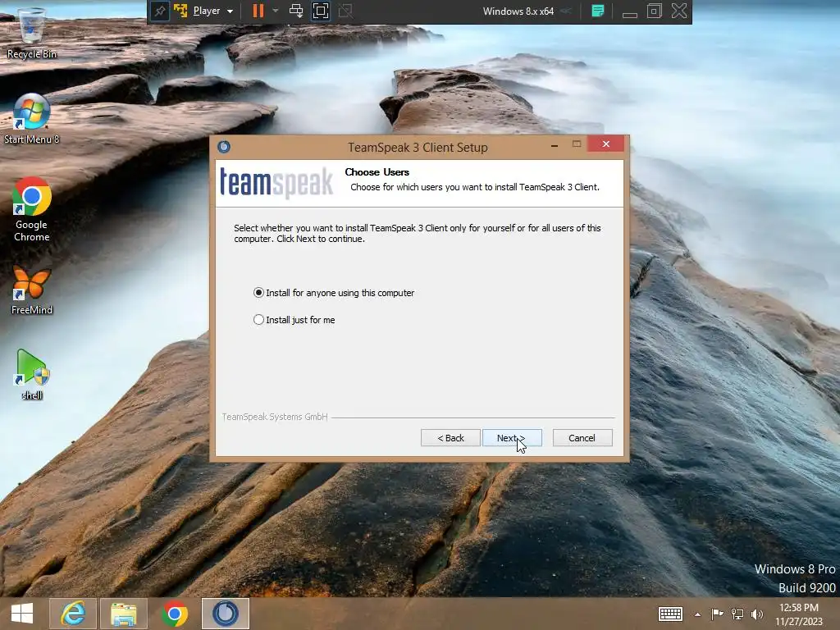
Task: Select the FreeMind desktop shortcut
Action: coord(32,290)
